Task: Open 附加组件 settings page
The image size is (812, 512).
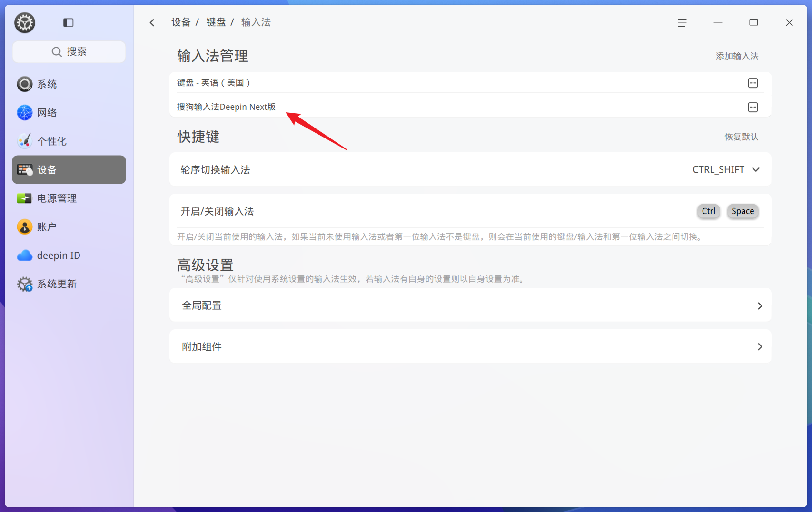Action: pyautogui.click(x=470, y=346)
